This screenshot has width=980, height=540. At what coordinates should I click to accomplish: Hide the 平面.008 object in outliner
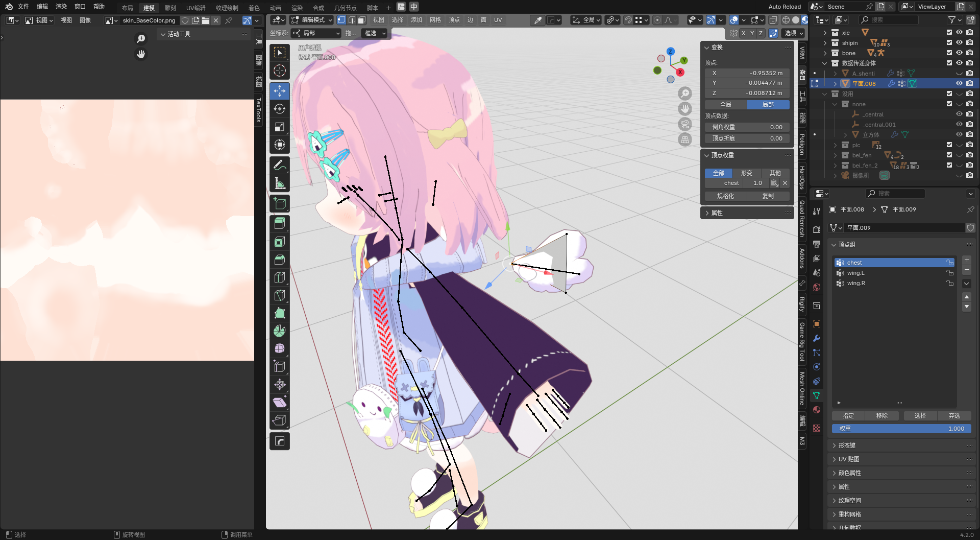(x=959, y=83)
